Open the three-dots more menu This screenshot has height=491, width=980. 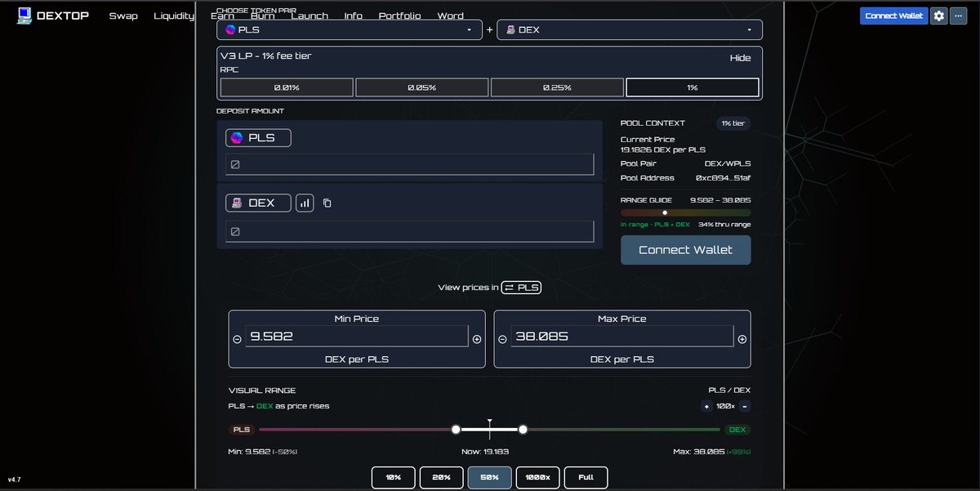click(x=959, y=16)
